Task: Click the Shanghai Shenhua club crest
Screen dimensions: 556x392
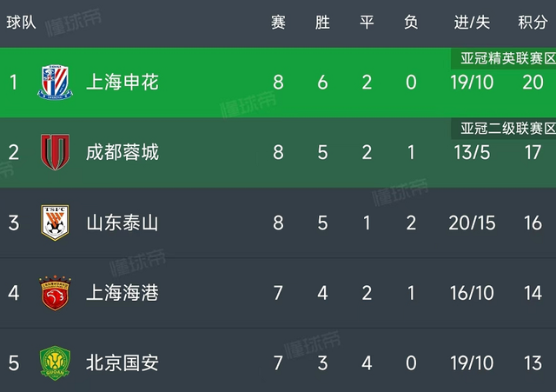Action: click(55, 83)
